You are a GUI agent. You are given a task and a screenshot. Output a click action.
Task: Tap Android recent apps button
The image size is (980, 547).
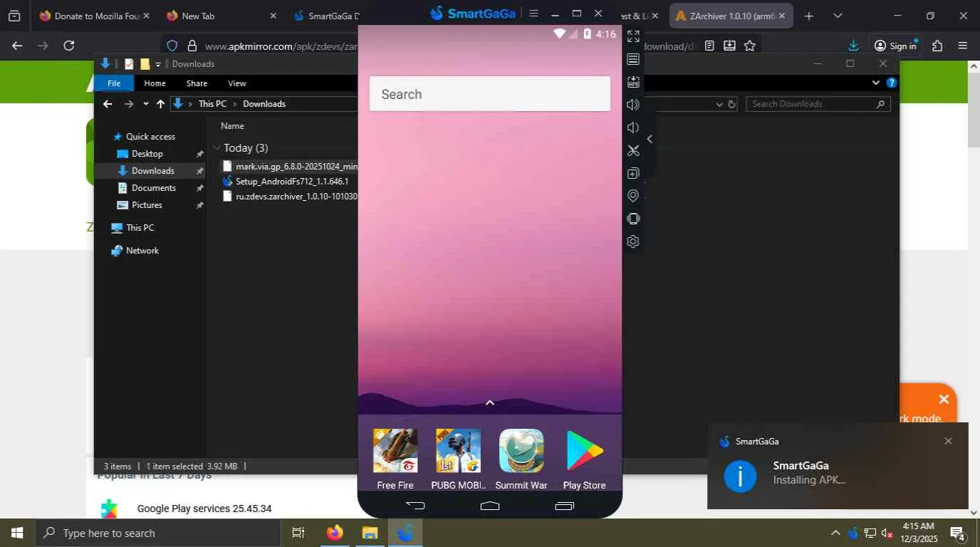pos(564,506)
